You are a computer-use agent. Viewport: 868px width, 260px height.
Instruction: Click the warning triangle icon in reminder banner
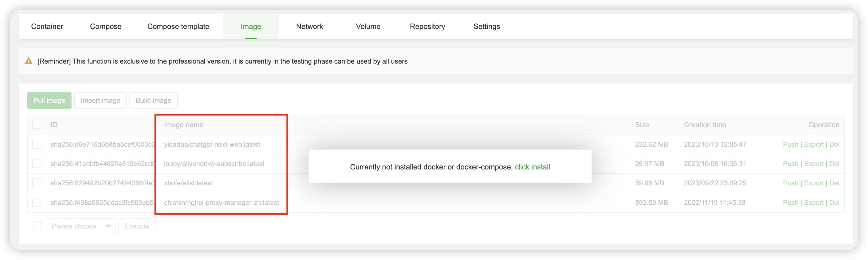[29, 61]
